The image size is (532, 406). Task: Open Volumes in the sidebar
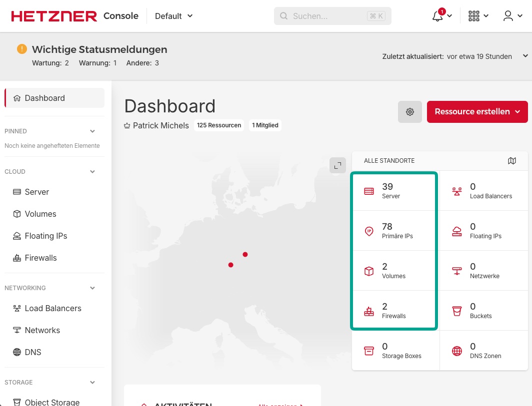coord(40,214)
